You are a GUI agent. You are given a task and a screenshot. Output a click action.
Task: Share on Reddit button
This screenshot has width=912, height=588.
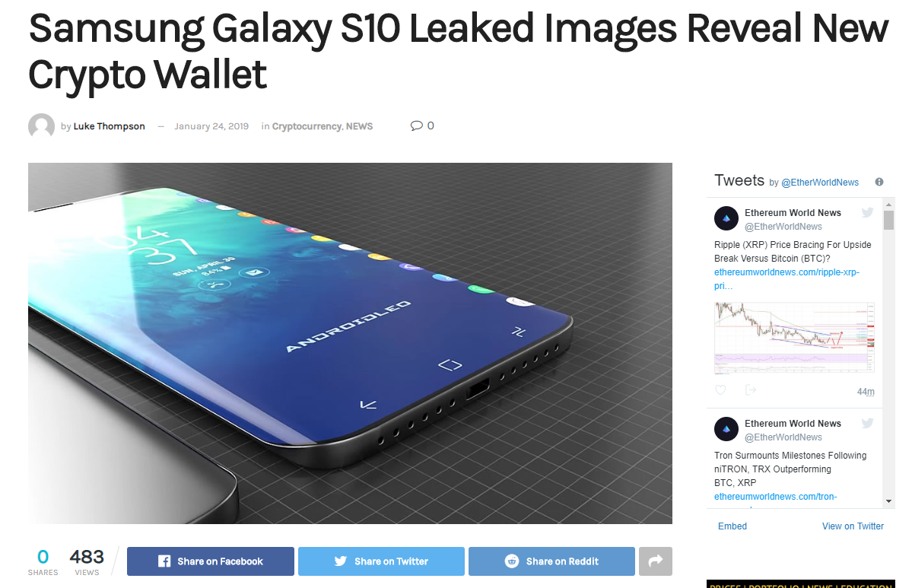[551, 561]
